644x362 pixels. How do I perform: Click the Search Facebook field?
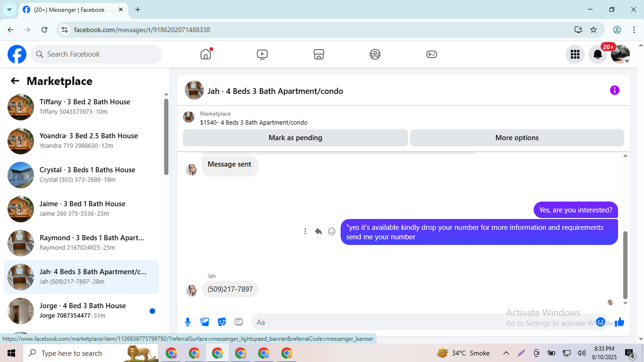click(96, 54)
